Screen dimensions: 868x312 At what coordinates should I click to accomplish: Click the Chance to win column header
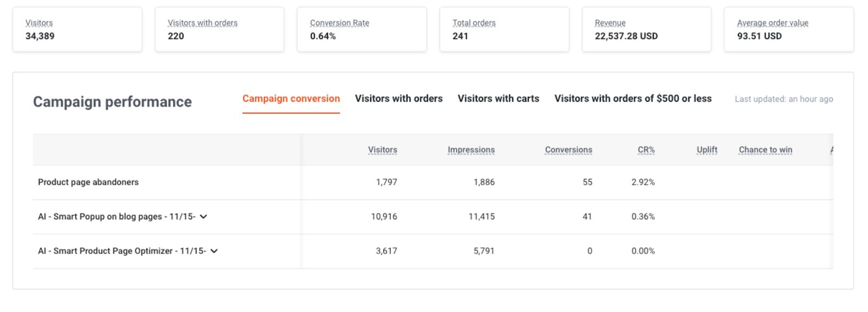pos(766,150)
